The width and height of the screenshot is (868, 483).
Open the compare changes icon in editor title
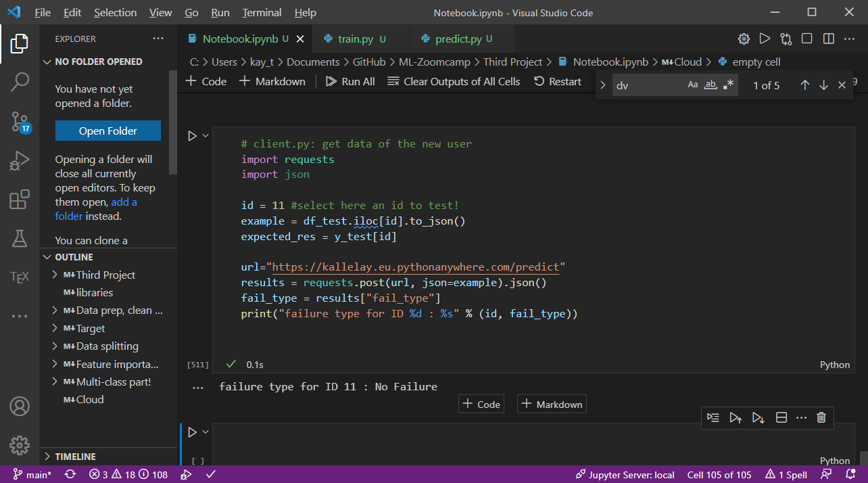(x=786, y=39)
